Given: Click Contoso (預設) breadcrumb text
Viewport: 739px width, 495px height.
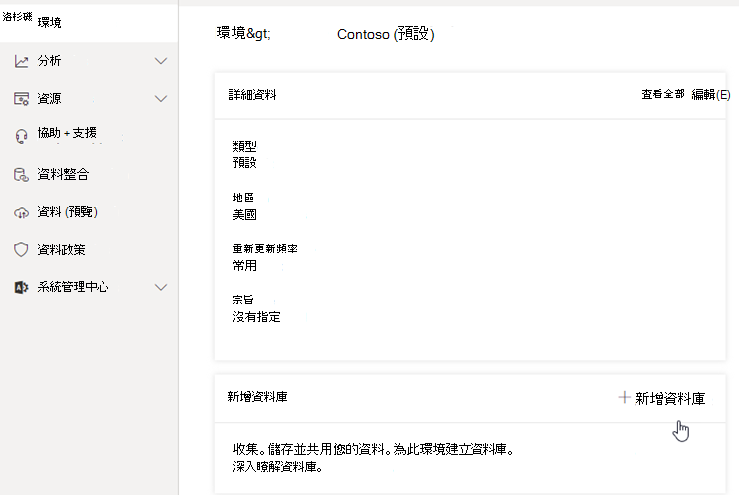Looking at the screenshot, I should click(x=386, y=34).
